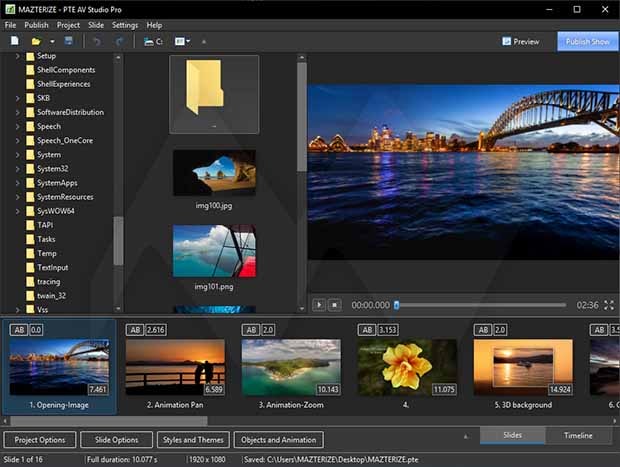Click the Redo icon

119,41
